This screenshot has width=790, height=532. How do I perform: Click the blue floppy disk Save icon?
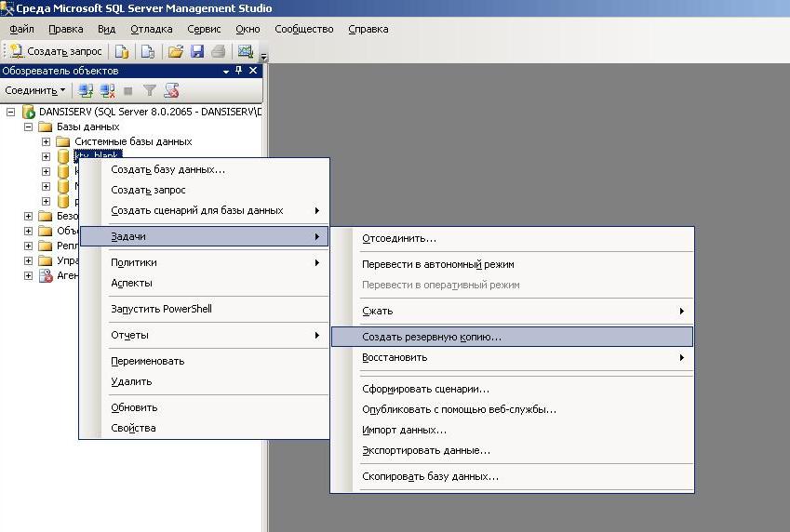tap(196, 51)
